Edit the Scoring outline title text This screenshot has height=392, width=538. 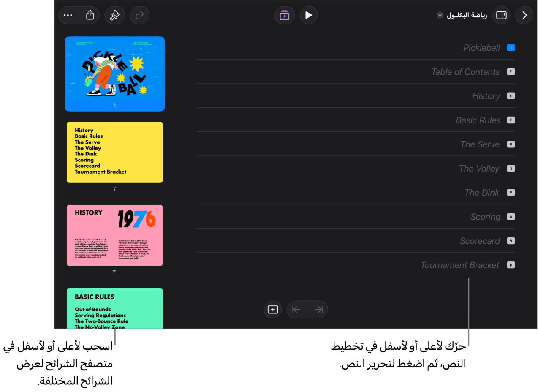click(x=485, y=217)
